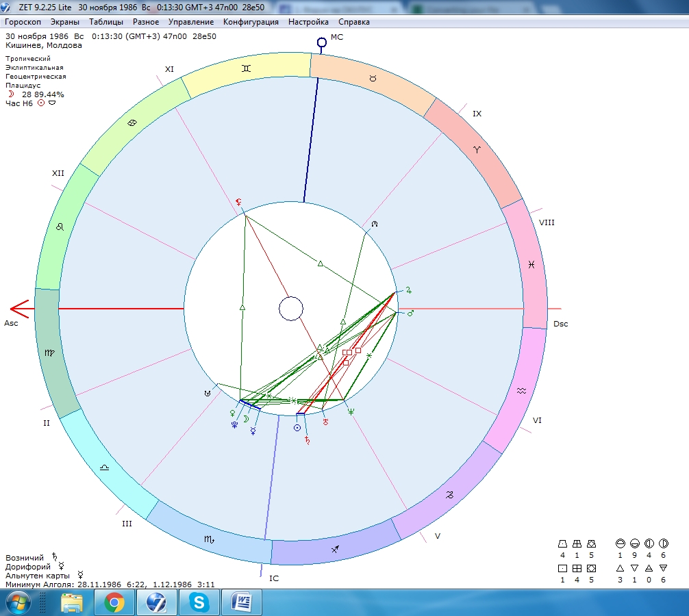Viewport: 689px width, 616px height.
Task: Open Google Chrome from the taskbar
Action: click(114, 602)
